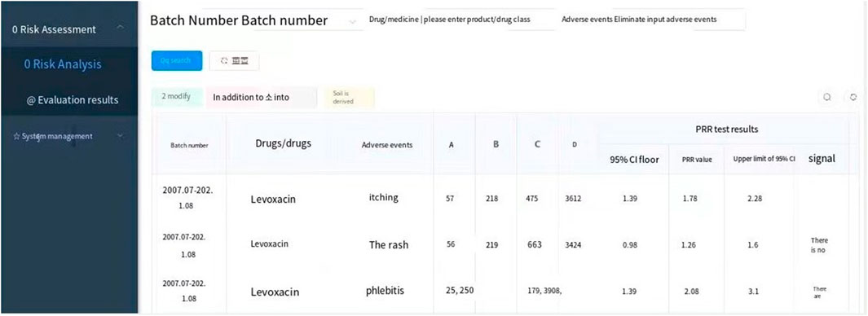Open Evaluation results in sidebar
Image resolution: width=868 pixels, height=316 pixels.
(73, 100)
